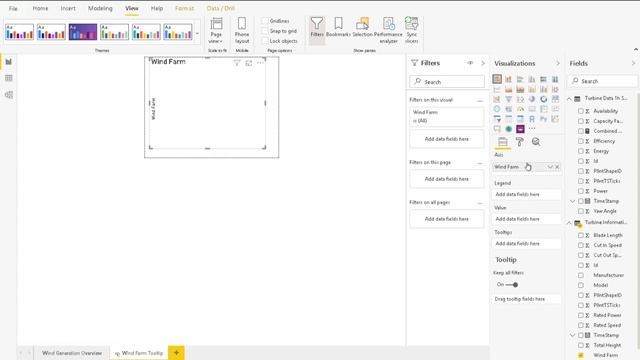Switch to Phone layout
The width and height of the screenshot is (640, 360).
point(242,31)
